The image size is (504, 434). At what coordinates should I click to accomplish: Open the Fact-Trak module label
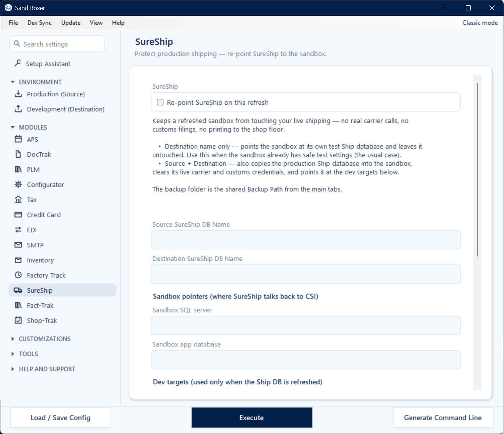click(40, 305)
